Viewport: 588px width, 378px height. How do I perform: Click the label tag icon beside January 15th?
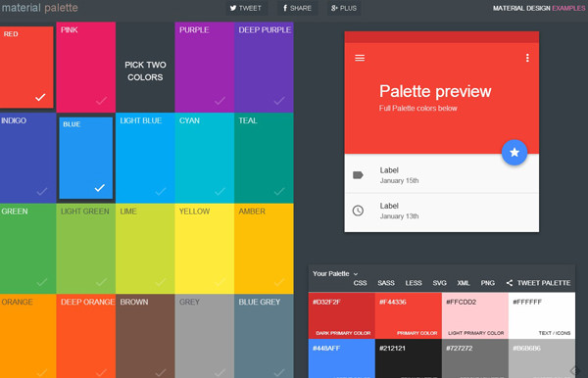pos(358,175)
